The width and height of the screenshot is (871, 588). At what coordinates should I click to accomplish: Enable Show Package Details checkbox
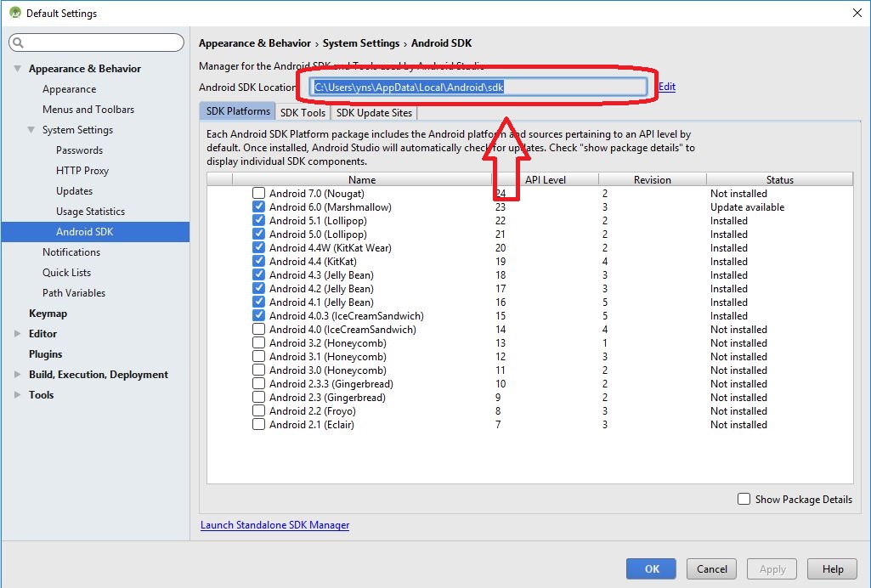(x=744, y=499)
